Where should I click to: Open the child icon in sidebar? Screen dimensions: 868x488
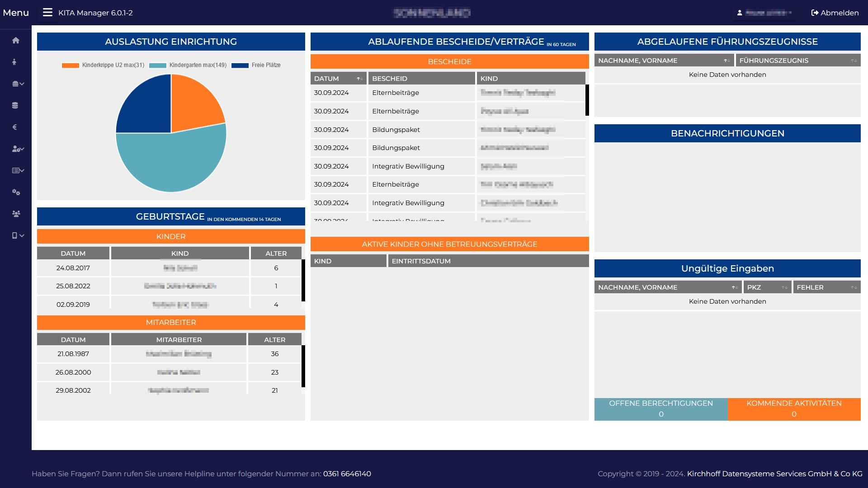click(x=14, y=62)
